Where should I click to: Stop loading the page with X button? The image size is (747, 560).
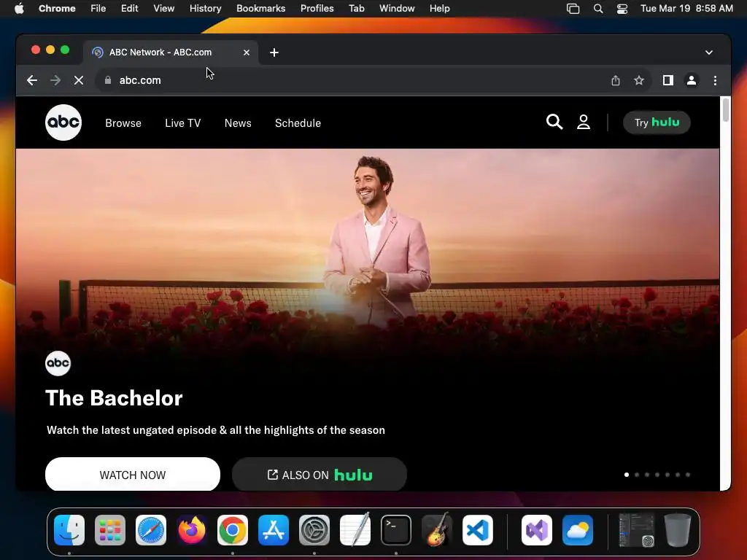pyautogui.click(x=79, y=80)
